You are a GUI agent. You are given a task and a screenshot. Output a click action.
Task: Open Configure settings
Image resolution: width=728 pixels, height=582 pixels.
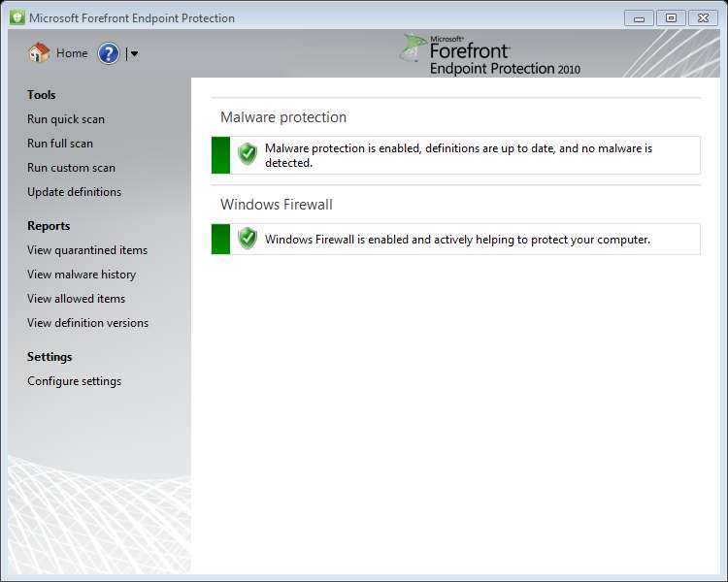[75, 381]
